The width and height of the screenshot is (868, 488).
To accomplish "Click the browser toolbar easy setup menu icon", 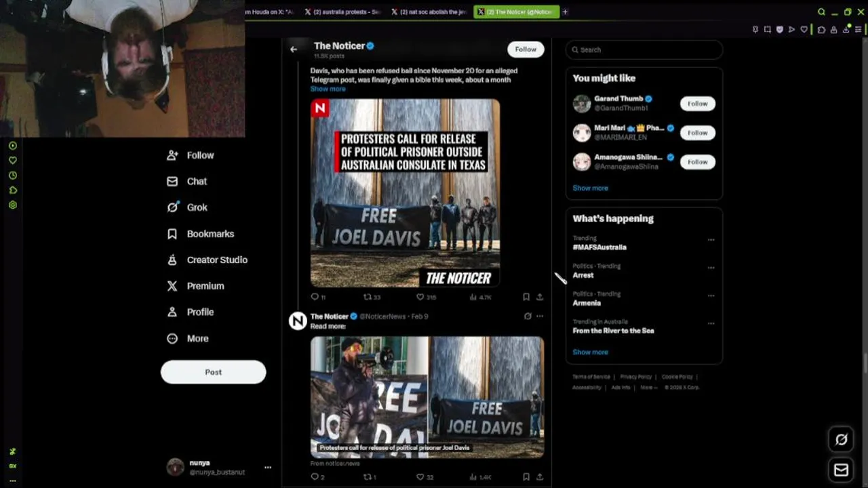I will point(859,29).
